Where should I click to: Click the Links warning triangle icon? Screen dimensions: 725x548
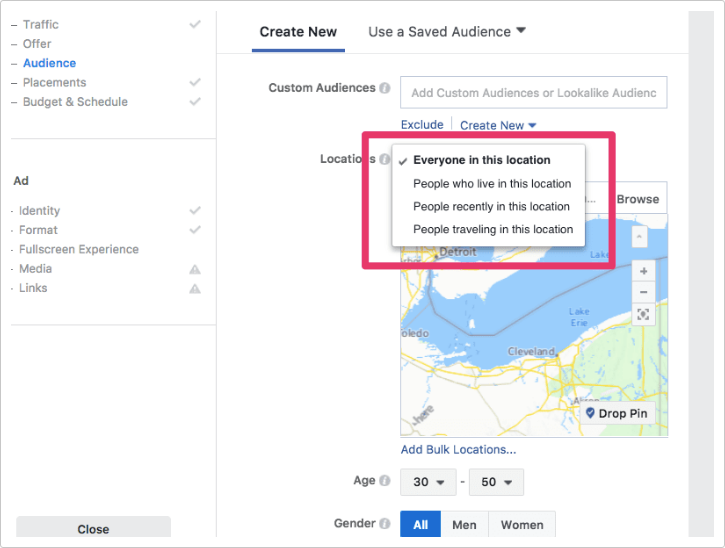click(x=195, y=288)
